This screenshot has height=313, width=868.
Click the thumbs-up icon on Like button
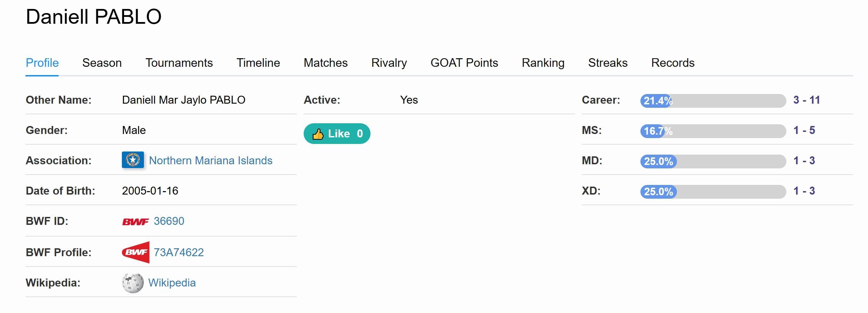pos(318,134)
